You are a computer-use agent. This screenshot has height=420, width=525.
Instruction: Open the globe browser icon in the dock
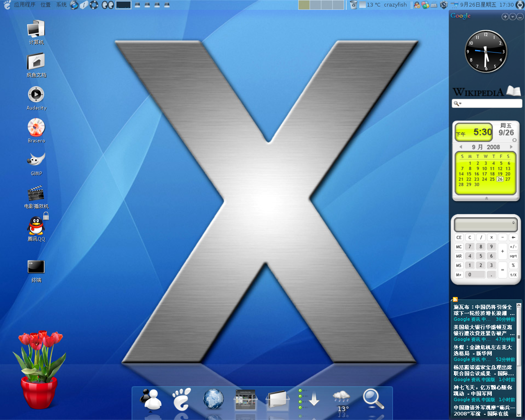(214, 399)
